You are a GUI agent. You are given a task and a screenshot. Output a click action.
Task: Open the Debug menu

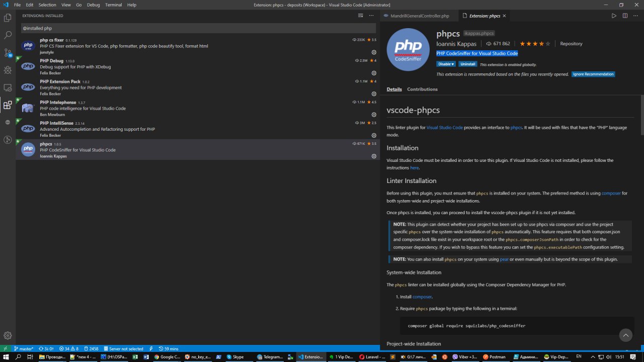tap(94, 5)
